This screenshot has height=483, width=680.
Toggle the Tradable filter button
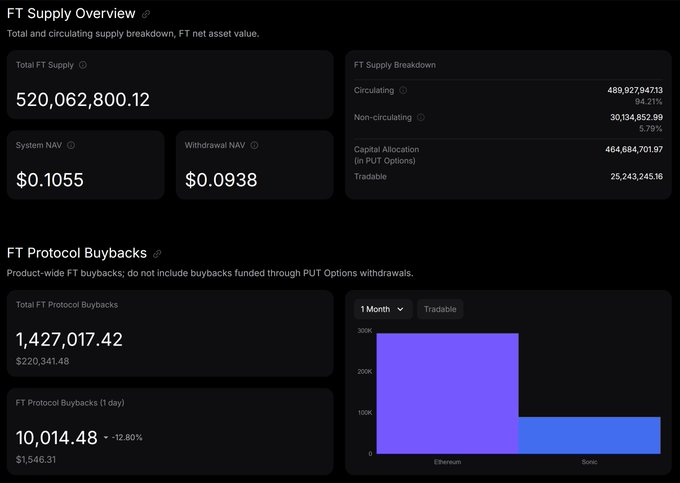[x=440, y=309]
